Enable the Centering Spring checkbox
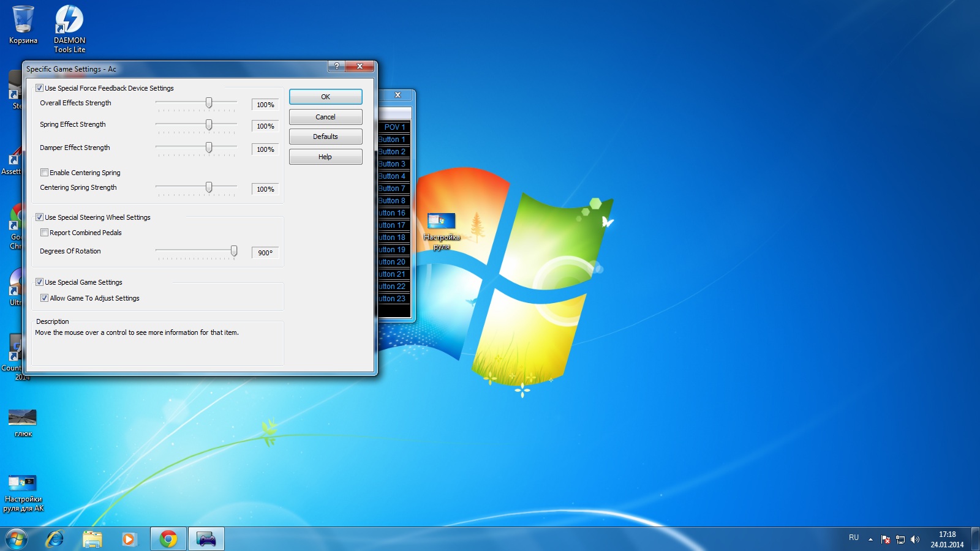The width and height of the screenshot is (980, 551). 45,173
